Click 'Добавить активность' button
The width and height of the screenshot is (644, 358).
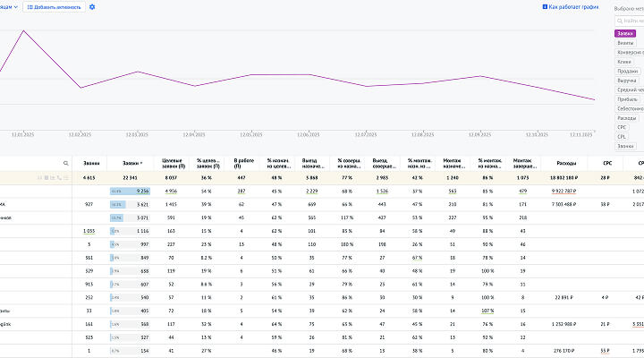coord(55,7)
